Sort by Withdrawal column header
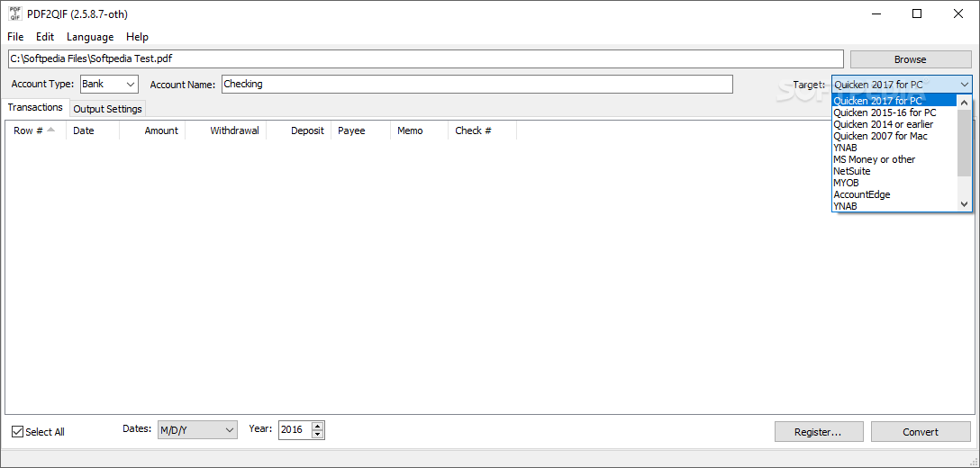This screenshot has width=980, height=468. [225, 130]
